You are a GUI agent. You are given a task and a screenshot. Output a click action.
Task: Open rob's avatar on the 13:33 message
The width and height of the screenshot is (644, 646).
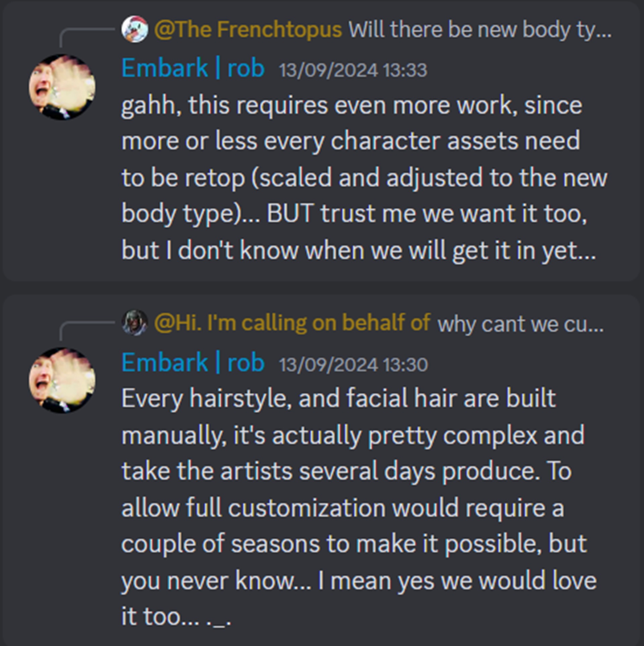(62, 87)
